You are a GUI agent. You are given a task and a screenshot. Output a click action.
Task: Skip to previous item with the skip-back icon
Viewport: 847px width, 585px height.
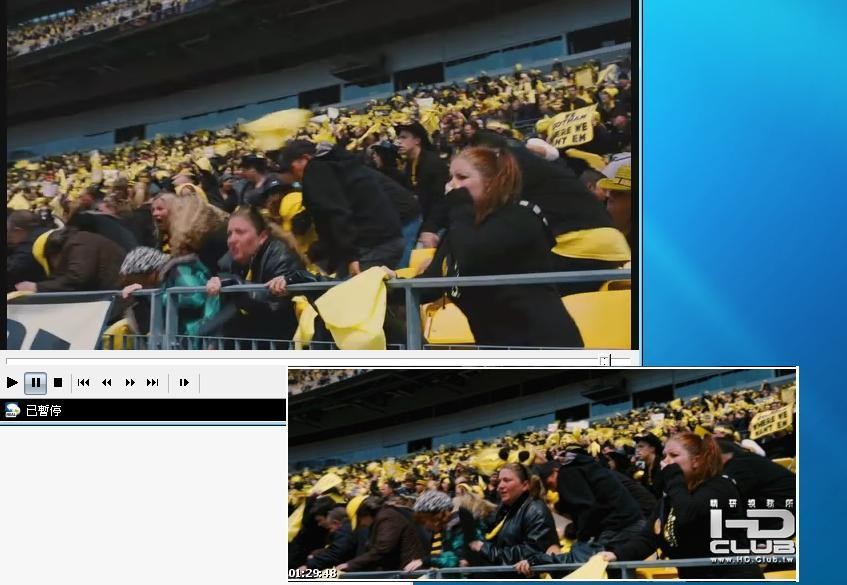click(x=84, y=382)
